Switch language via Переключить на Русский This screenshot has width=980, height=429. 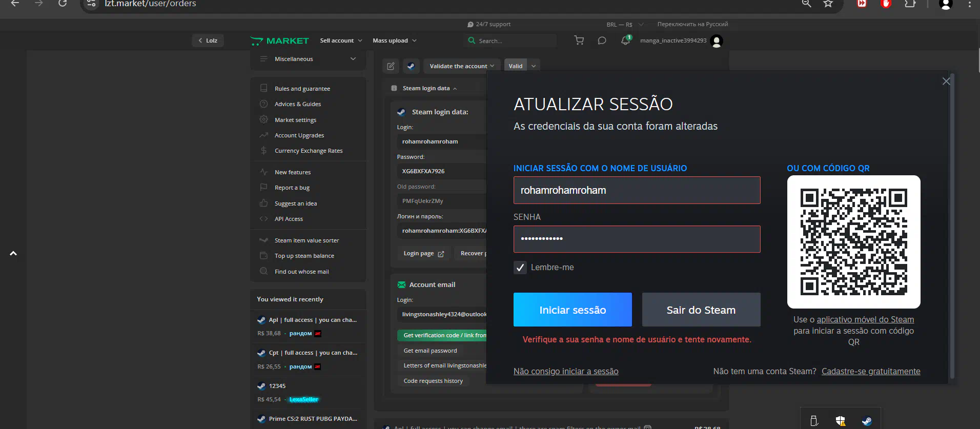[x=692, y=24]
